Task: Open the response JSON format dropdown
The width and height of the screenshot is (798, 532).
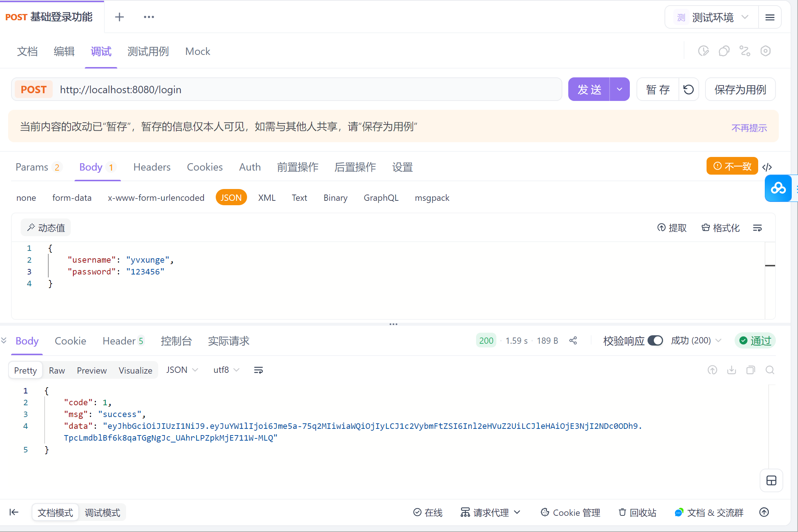Action: [x=182, y=370]
